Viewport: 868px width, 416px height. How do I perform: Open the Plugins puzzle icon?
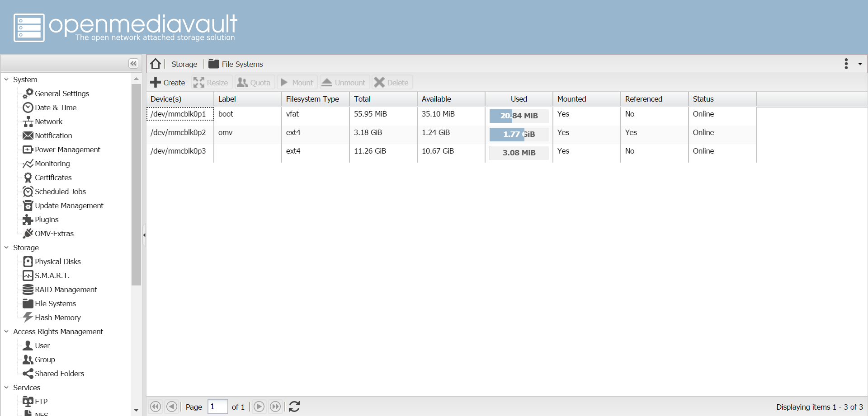tap(28, 220)
